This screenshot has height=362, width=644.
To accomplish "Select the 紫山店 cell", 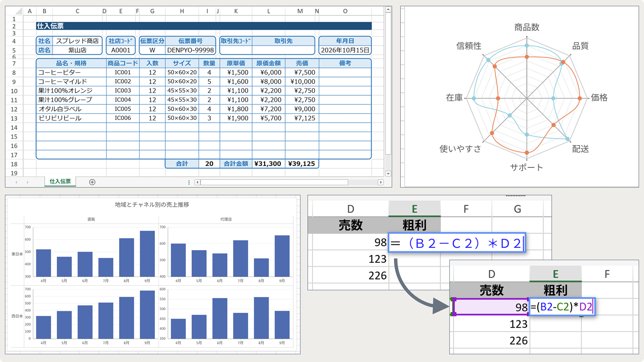I will pos(77,50).
